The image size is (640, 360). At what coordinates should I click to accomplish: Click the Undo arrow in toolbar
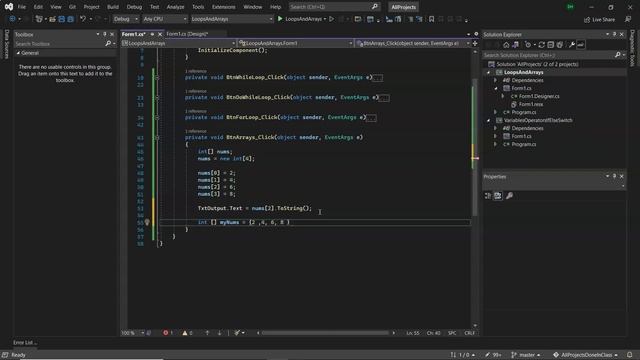click(83, 19)
